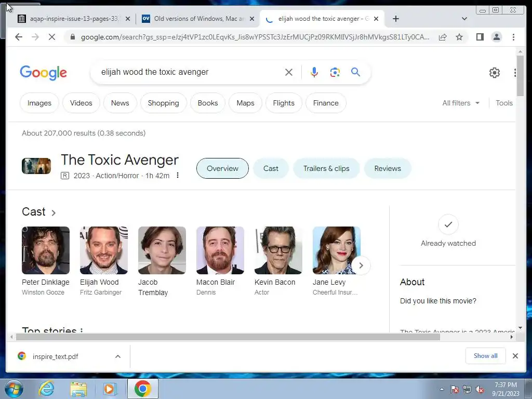Screen dimensions: 532x399
Task: Close the aqap-inspire-issue-13 tab
Action: point(128,19)
